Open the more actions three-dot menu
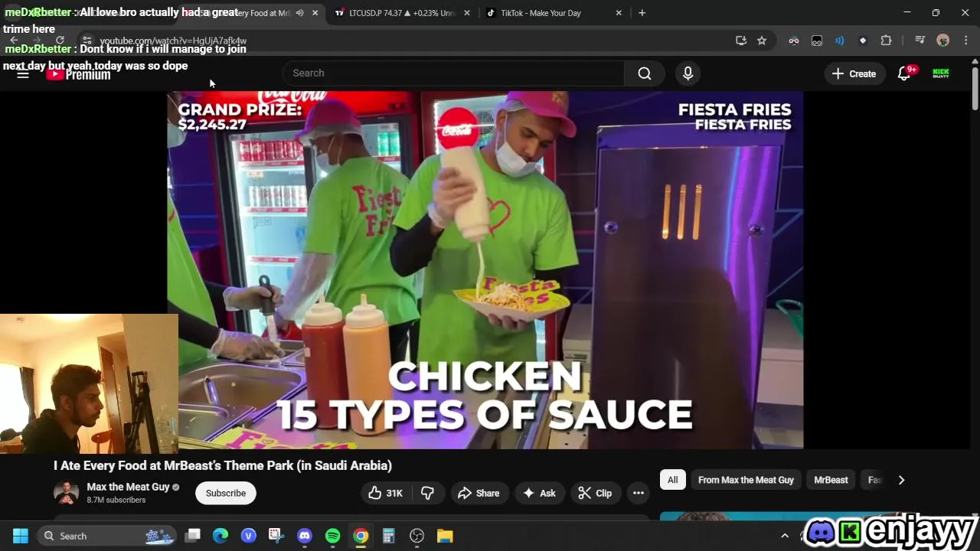Screen dimensions: 980x551 [639, 493]
